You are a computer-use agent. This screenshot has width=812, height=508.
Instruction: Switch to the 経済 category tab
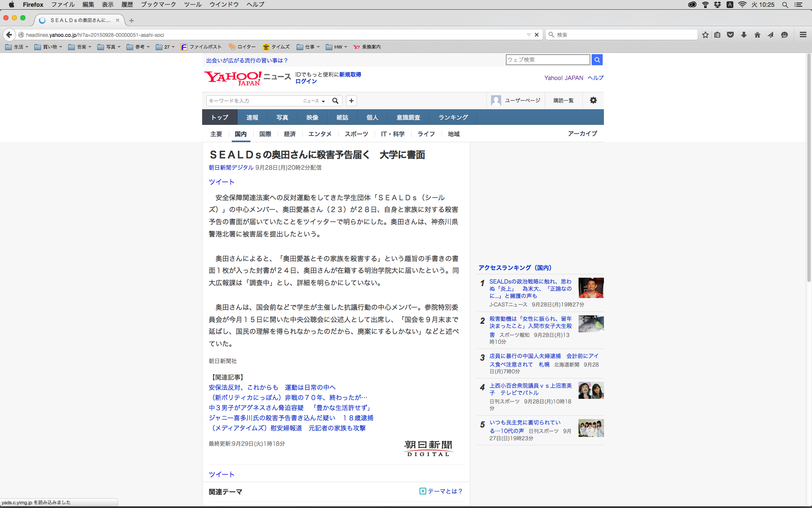point(290,134)
